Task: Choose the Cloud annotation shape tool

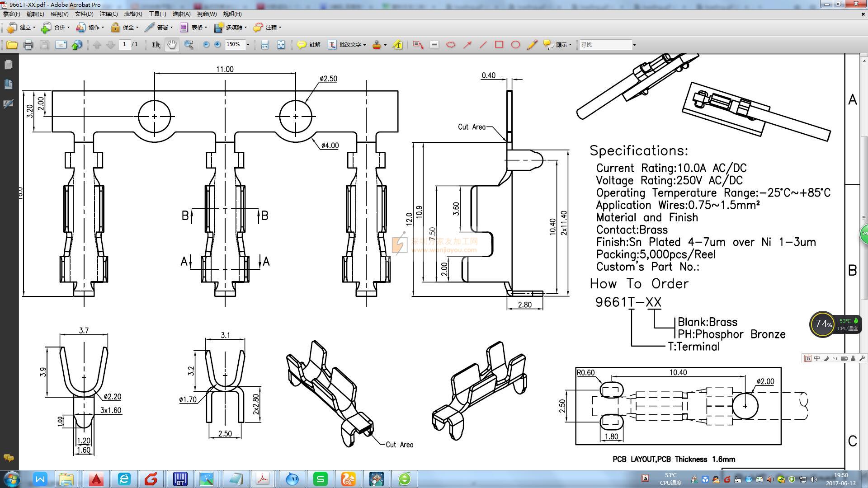Action: tap(451, 45)
